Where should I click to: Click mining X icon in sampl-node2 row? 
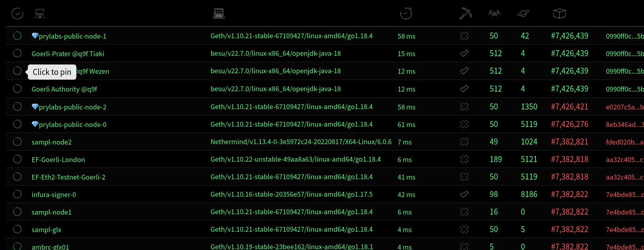point(464,142)
